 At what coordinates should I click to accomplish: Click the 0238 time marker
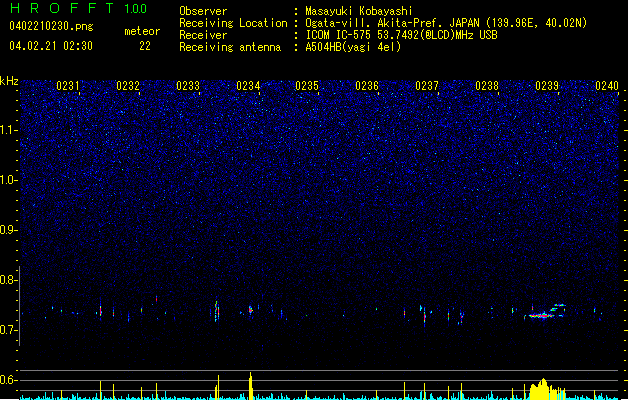click(x=487, y=86)
